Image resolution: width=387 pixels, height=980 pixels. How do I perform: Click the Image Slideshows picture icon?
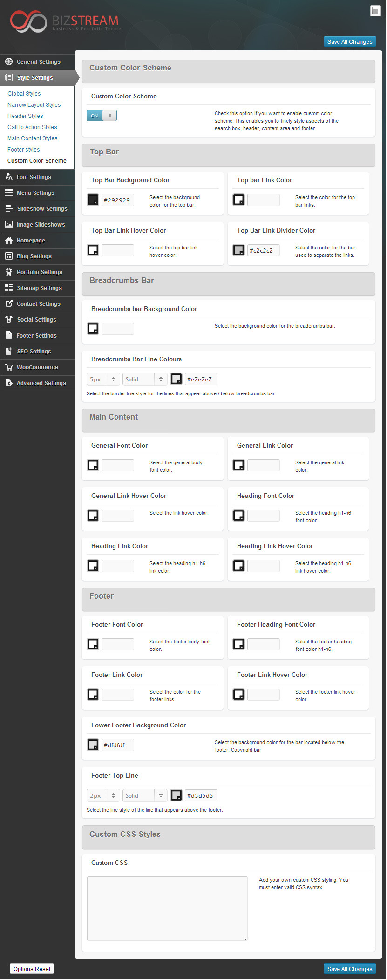pyautogui.click(x=9, y=224)
